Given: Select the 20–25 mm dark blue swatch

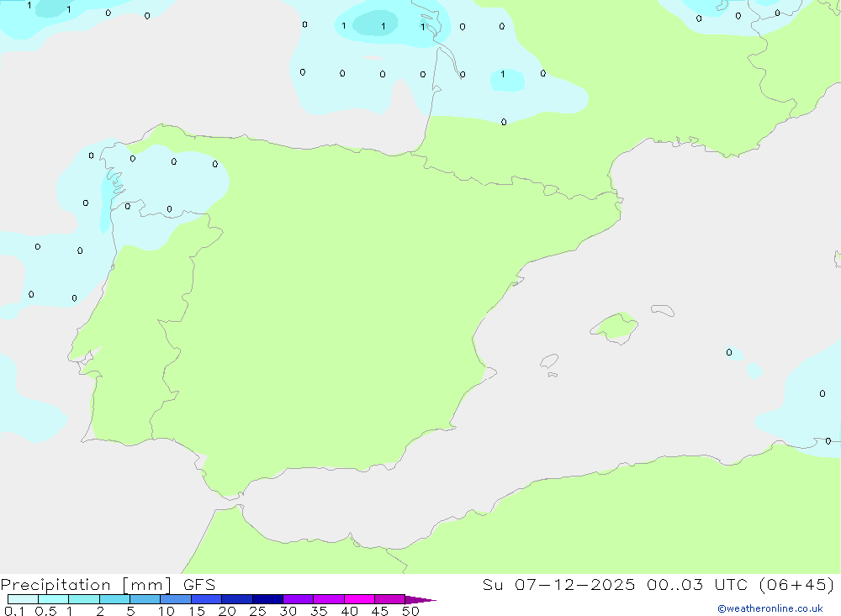Looking at the screenshot, I should pyautogui.click(x=237, y=599).
